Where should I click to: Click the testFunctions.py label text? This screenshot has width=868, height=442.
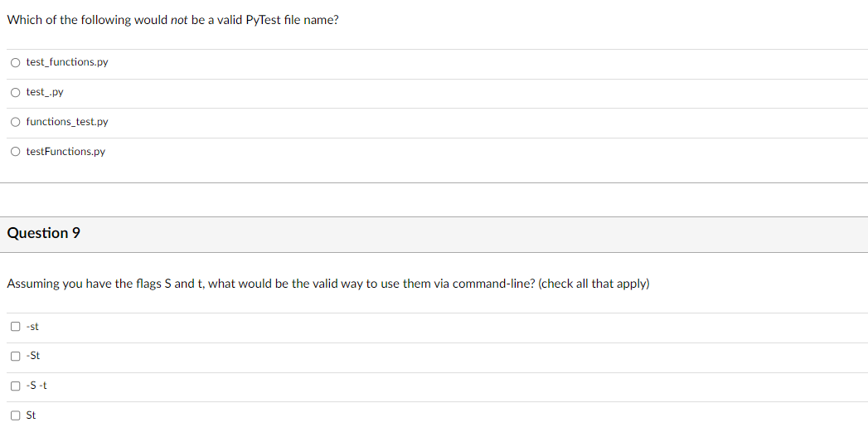pos(65,151)
